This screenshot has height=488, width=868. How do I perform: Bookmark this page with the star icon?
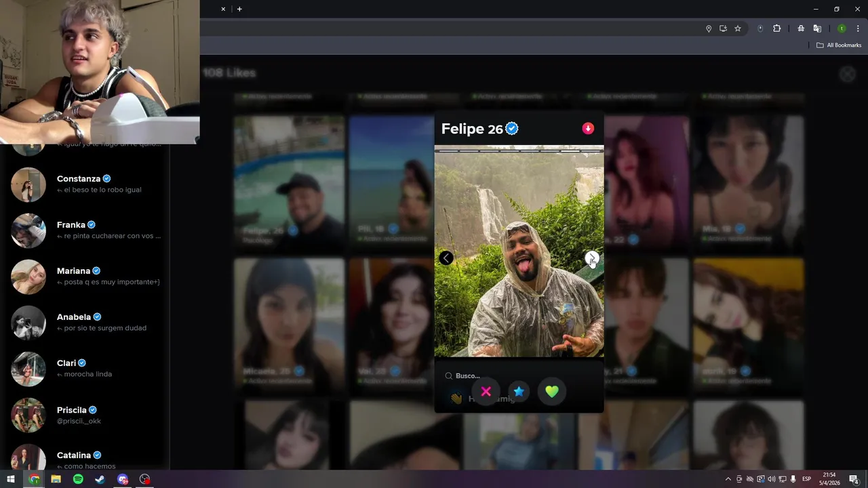coord(738,28)
